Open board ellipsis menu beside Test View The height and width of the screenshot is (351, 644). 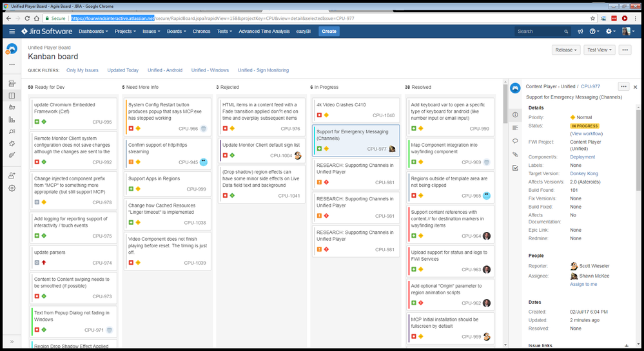(625, 50)
